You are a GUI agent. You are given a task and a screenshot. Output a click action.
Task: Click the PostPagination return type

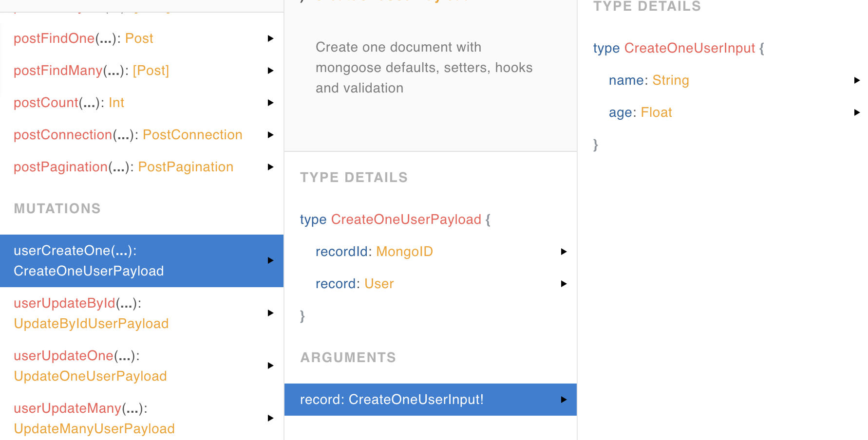pos(186,167)
